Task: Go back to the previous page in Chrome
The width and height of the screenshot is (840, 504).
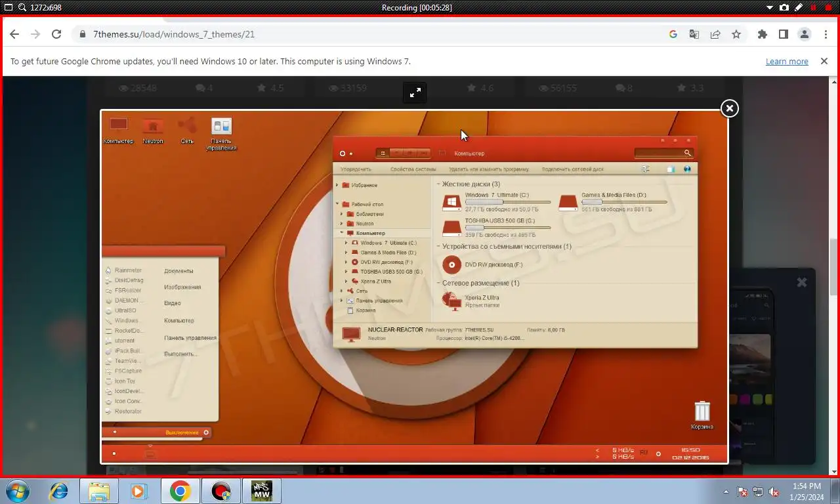Action: [x=14, y=34]
